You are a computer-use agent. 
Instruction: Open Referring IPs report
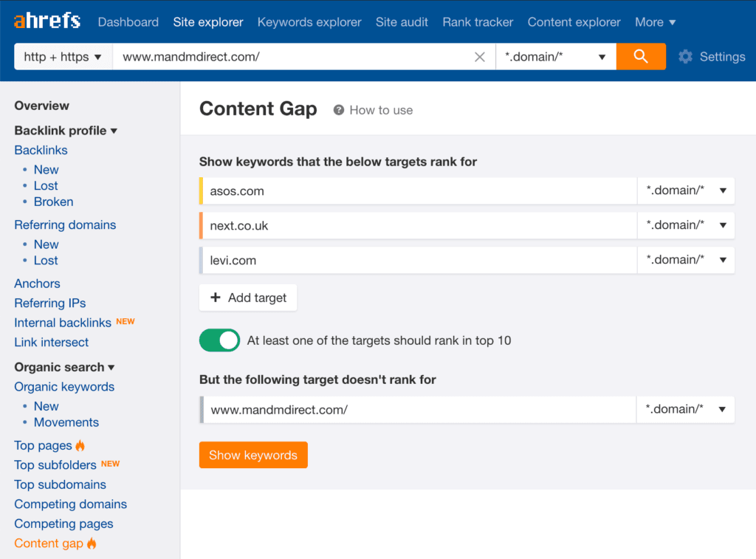(x=50, y=303)
